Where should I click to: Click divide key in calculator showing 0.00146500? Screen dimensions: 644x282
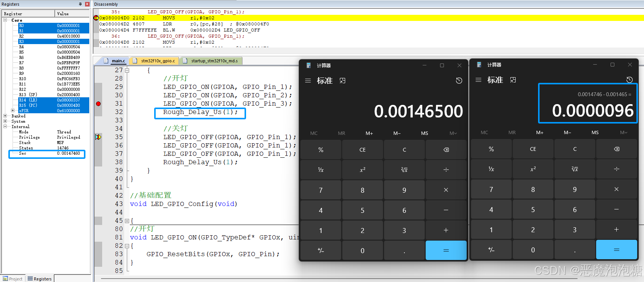[446, 170]
